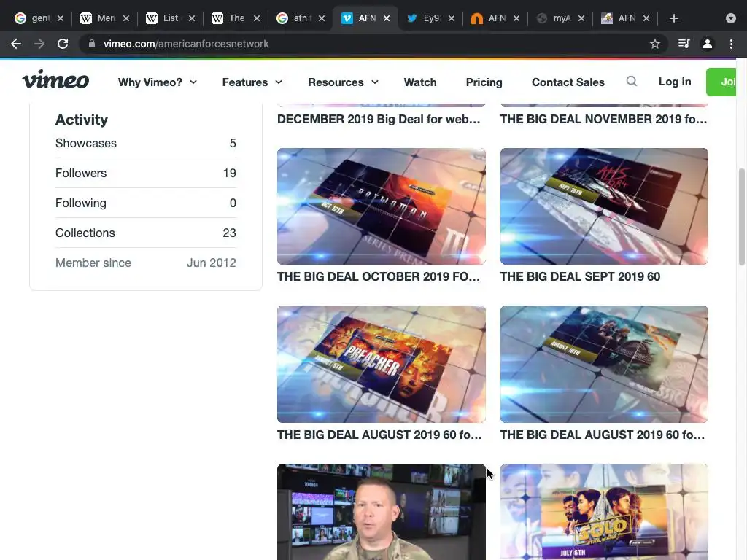Open the Batwoman October 2019 thumbnail
The image size is (747, 560).
(x=381, y=206)
